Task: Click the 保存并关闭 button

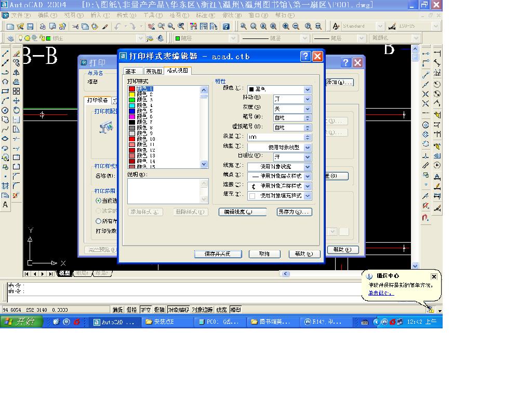Action: pos(218,254)
